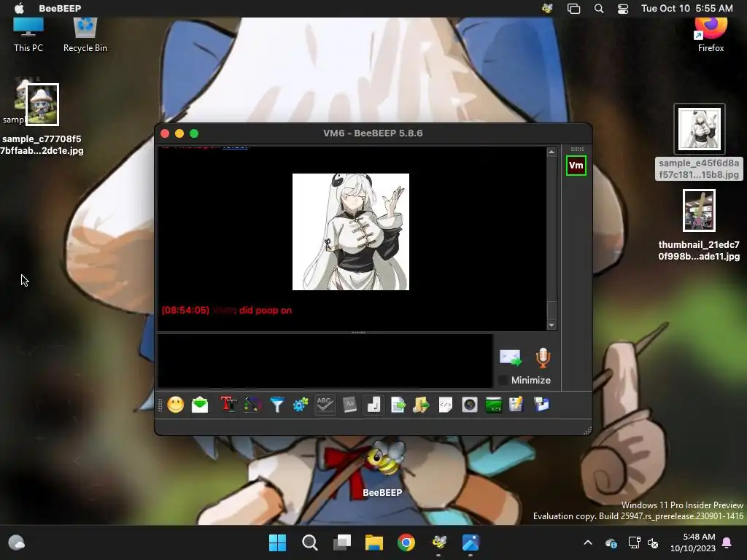Click BeeBEEP bee icon in taskbar
The image size is (747, 560).
coord(438,542)
